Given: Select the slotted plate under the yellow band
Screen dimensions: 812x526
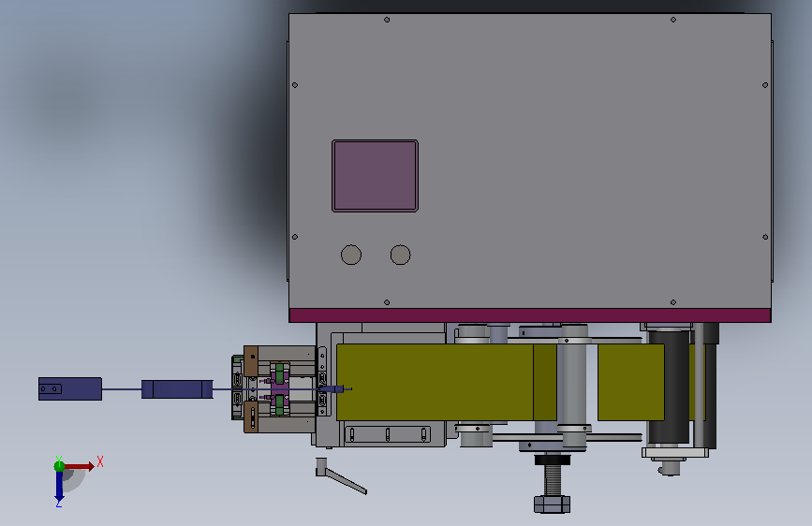Looking at the screenshot, I should point(388,434).
